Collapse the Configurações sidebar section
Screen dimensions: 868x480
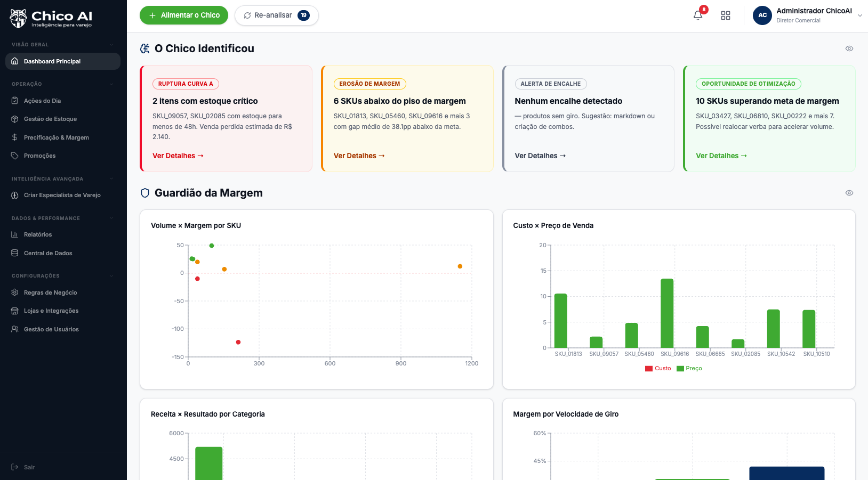[x=111, y=276]
